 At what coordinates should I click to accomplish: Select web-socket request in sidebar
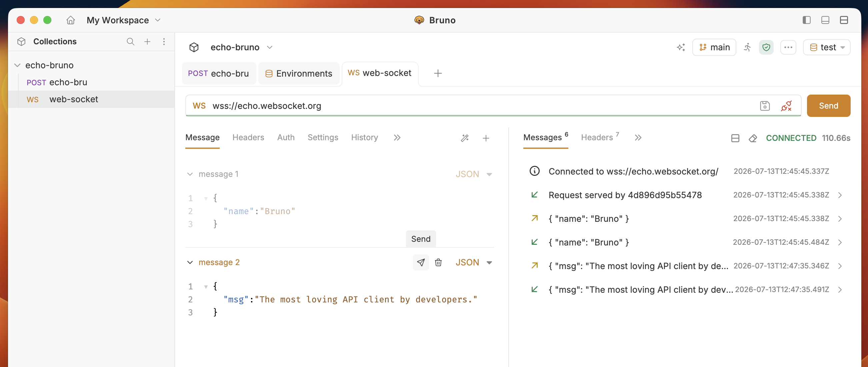(x=91, y=99)
